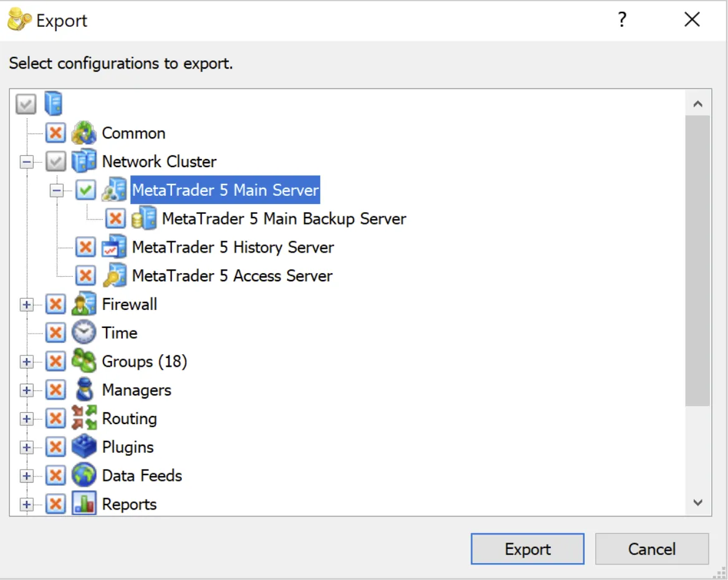The image size is (728, 580).
Task: Click the Reports bar chart icon
Action: click(84, 504)
